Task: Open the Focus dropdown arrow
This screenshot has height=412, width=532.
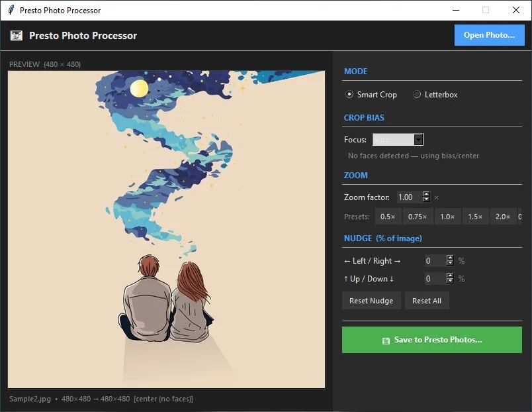Action: (418, 140)
